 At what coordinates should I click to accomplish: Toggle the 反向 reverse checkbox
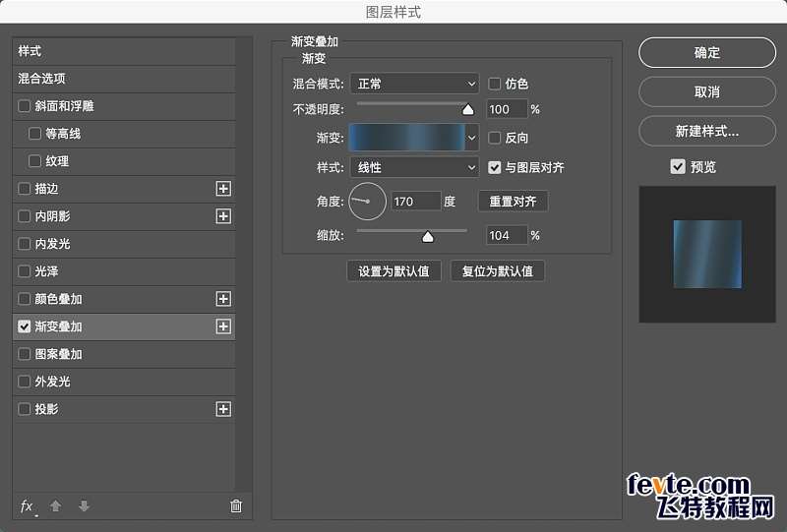coord(495,138)
